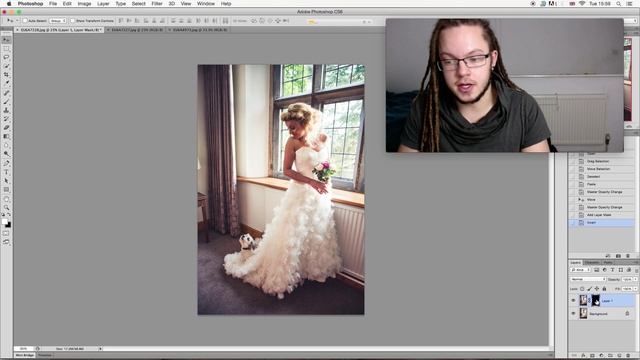This screenshot has width=640, height=360.
Task: Hide the Background layer eye icon
Action: pos(573,313)
